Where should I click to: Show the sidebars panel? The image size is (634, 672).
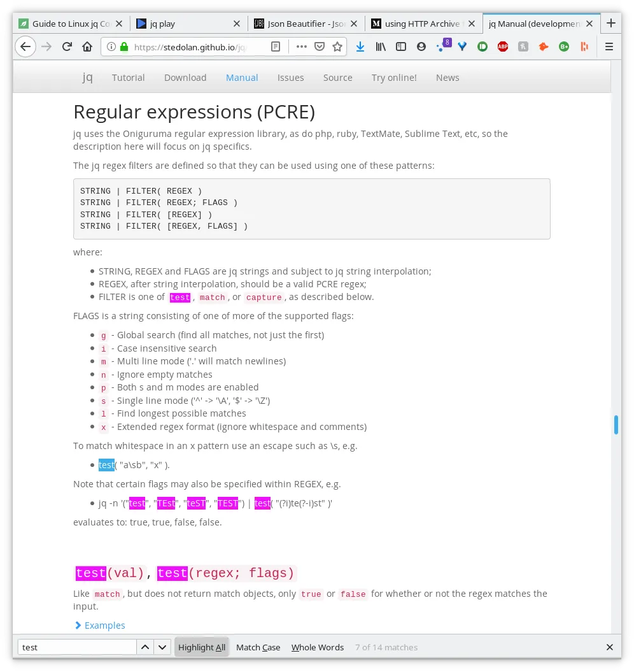pos(401,46)
